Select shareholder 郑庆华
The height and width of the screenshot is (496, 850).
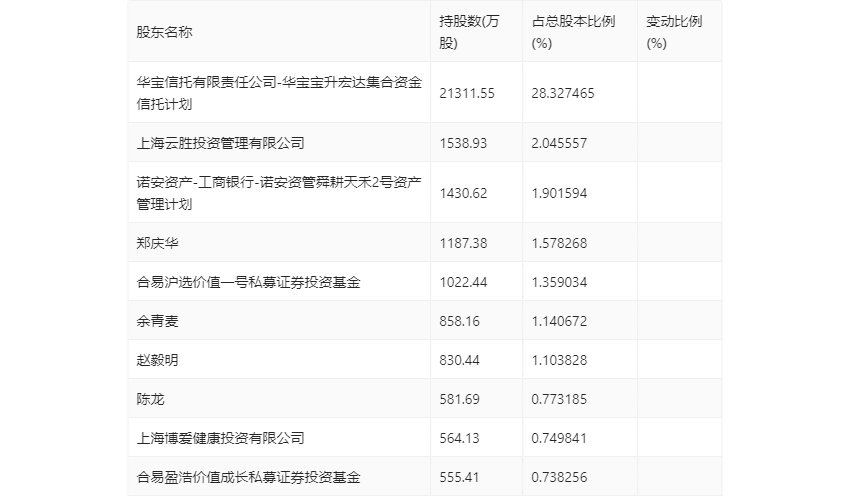157,243
